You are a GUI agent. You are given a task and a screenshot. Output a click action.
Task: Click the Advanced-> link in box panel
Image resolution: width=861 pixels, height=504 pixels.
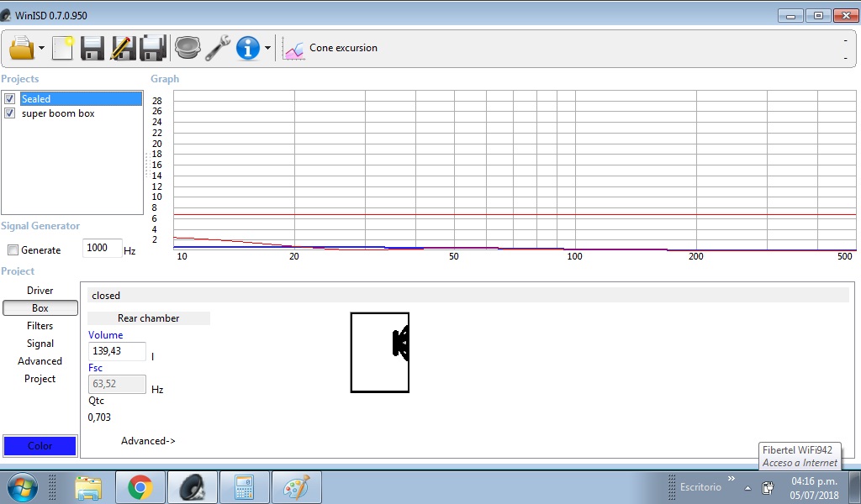tap(148, 441)
